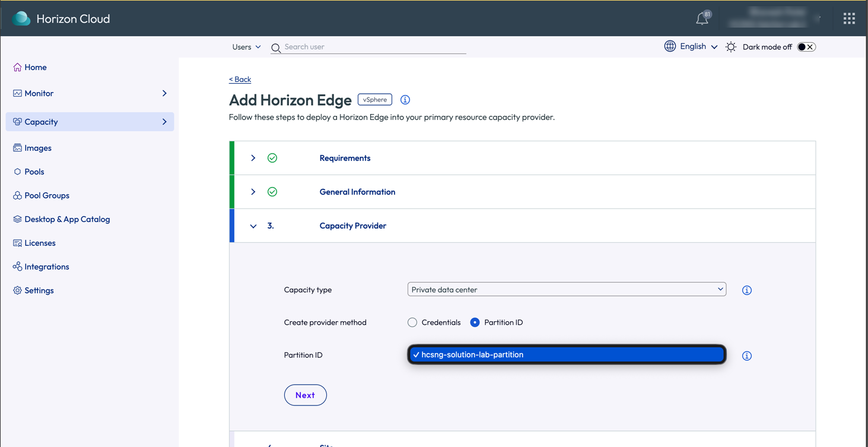Click the General Information green checkmark icon
The width and height of the screenshot is (868, 447).
point(272,192)
